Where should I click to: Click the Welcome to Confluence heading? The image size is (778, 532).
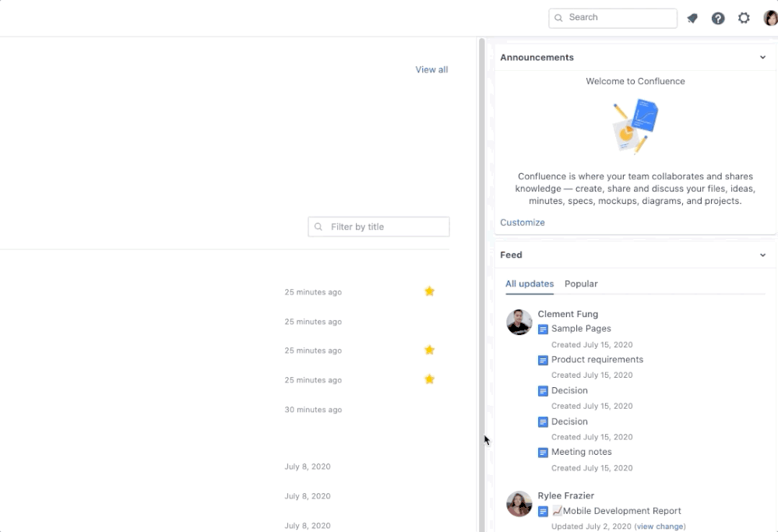635,81
